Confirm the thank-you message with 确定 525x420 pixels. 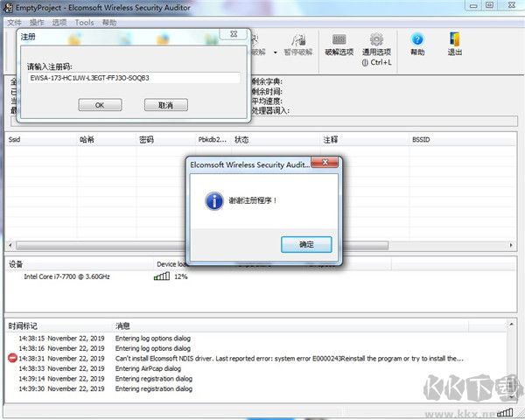point(306,244)
